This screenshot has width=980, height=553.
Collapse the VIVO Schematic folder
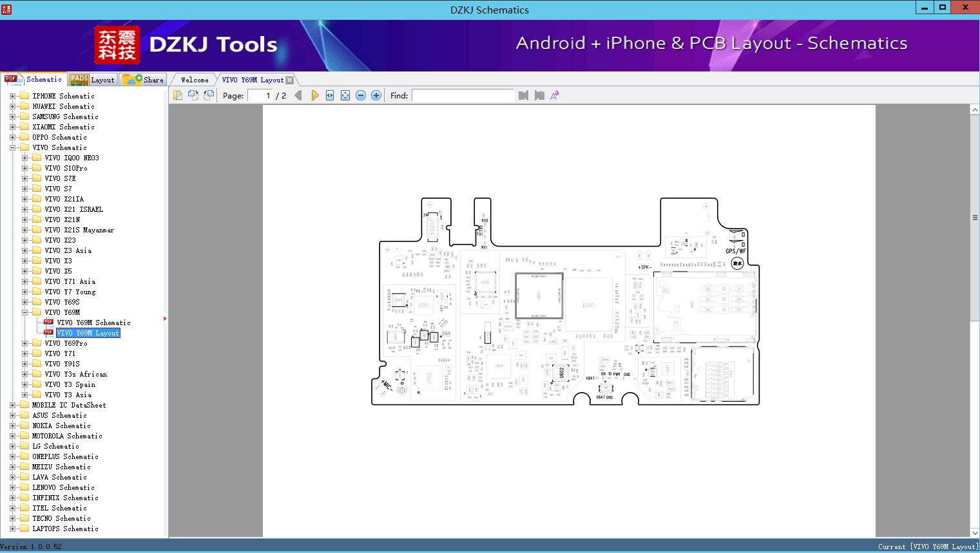tap(12, 147)
